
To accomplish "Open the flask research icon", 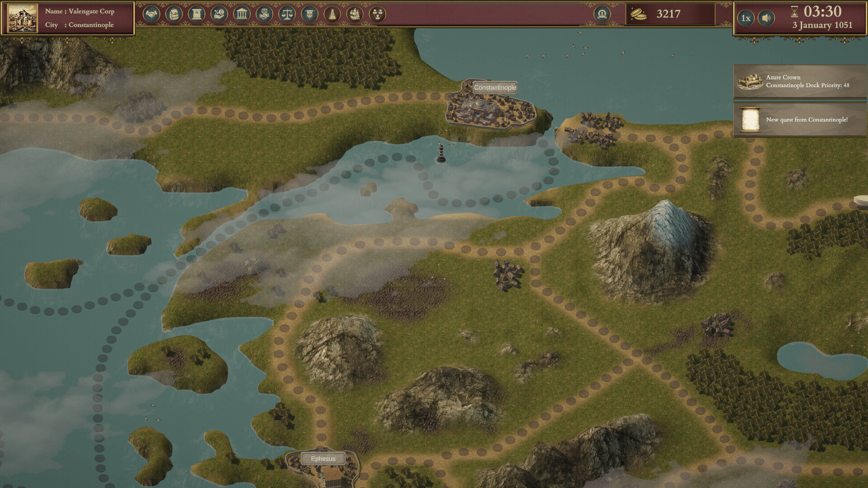I will coord(332,14).
